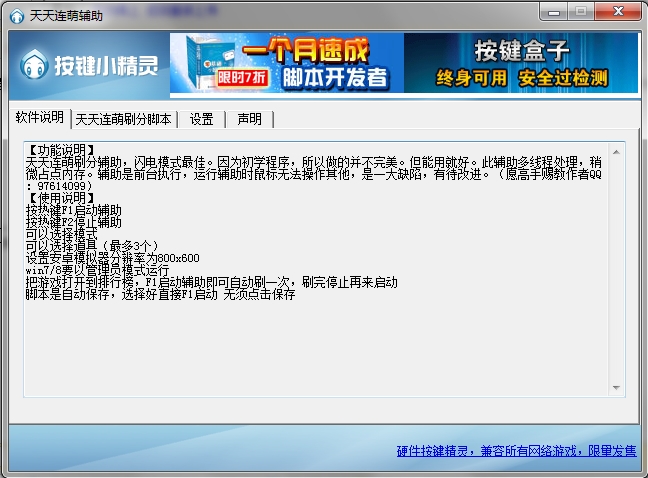
Task: Open the 硬件按键精灵 link at the bottom
Action: tap(517, 451)
